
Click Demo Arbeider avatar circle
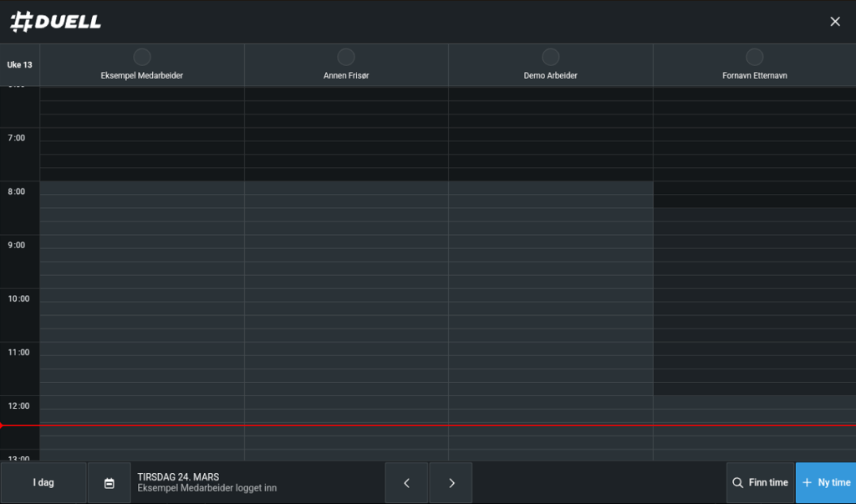550,57
